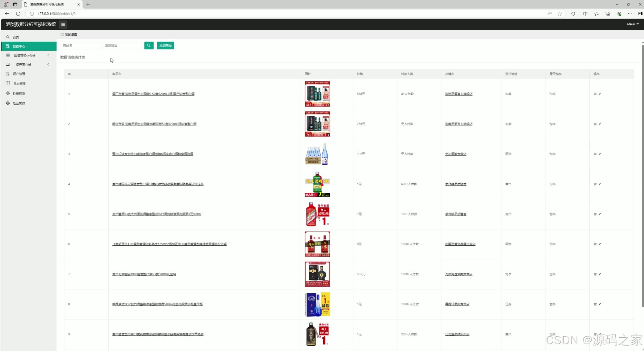Click the trash icon for product ID 5

(x=595, y=214)
